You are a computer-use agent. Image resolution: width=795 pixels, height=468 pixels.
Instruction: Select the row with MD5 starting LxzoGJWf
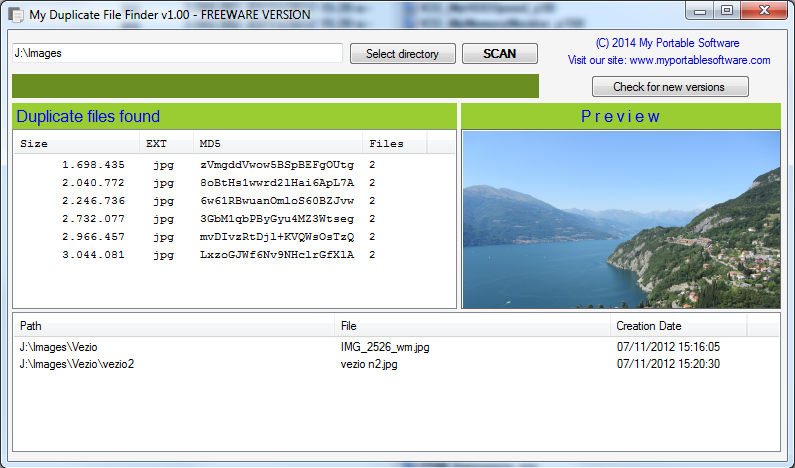[276, 255]
